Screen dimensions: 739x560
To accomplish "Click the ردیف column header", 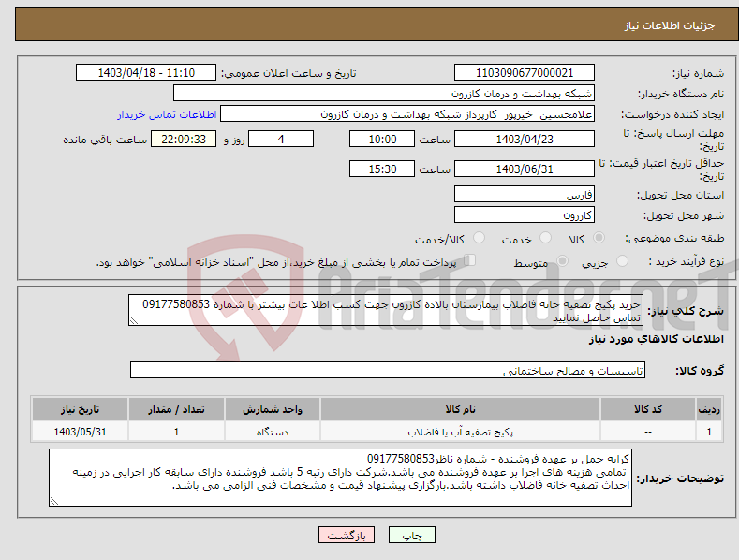I will coord(709,409).
